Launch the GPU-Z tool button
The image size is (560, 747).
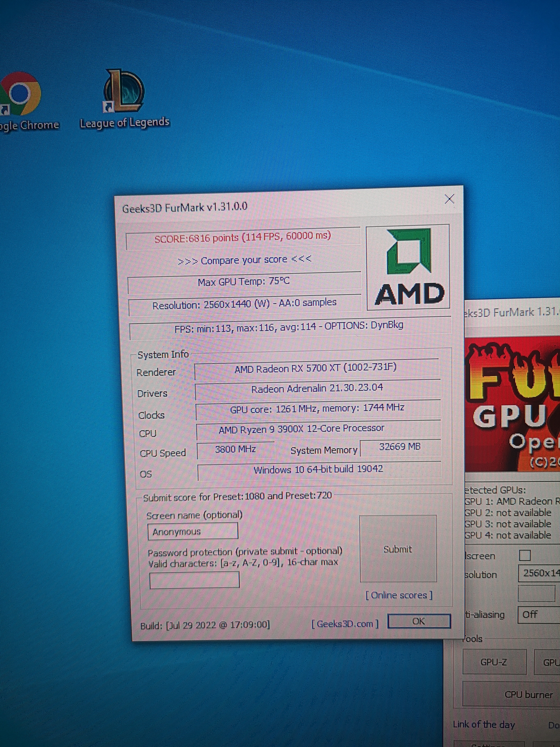[494, 662]
